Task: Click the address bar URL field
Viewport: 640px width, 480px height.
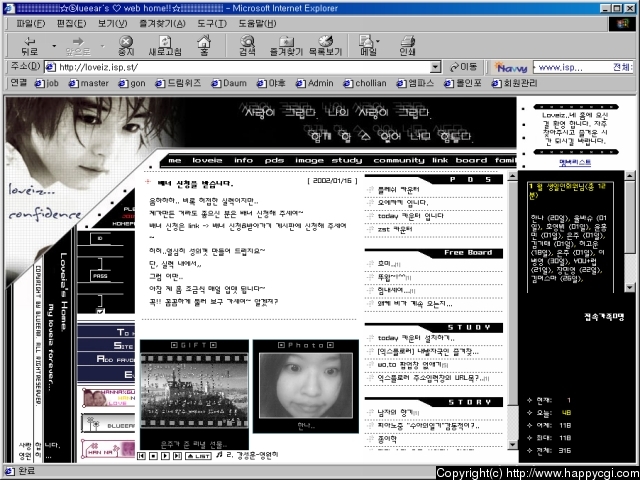Action: click(244, 67)
